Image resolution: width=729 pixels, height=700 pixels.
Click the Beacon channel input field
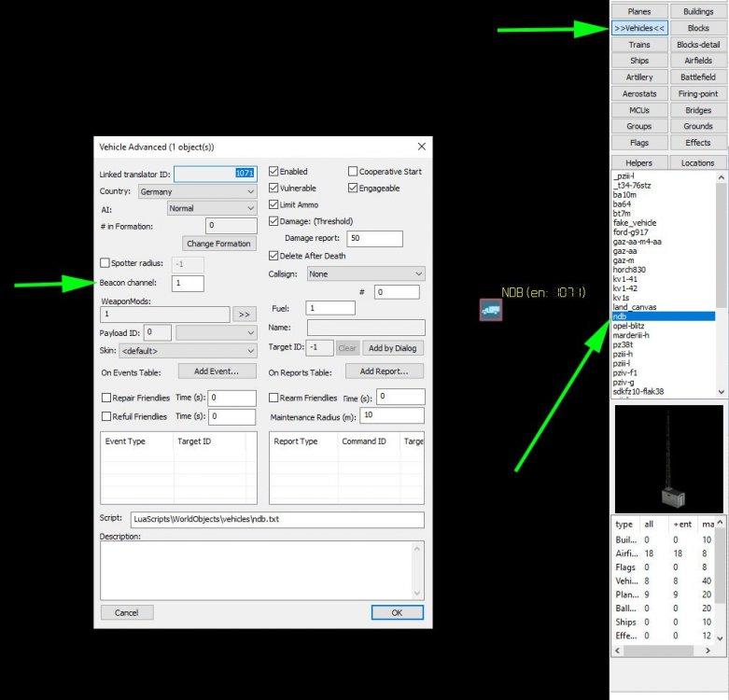pyautogui.click(x=188, y=283)
